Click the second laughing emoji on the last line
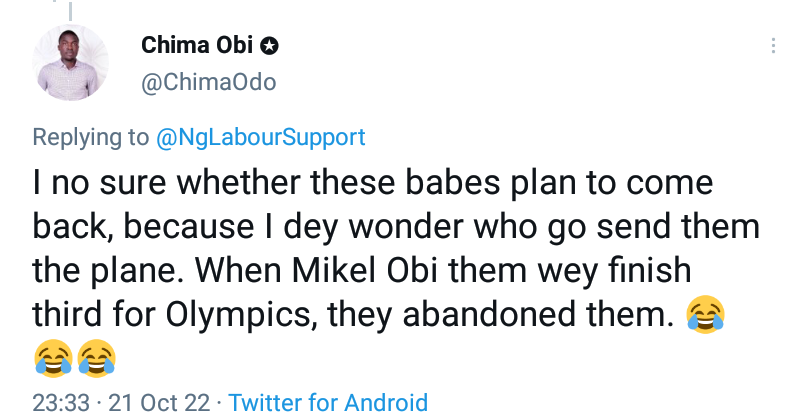The image size is (800, 418). (x=96, y=357)
